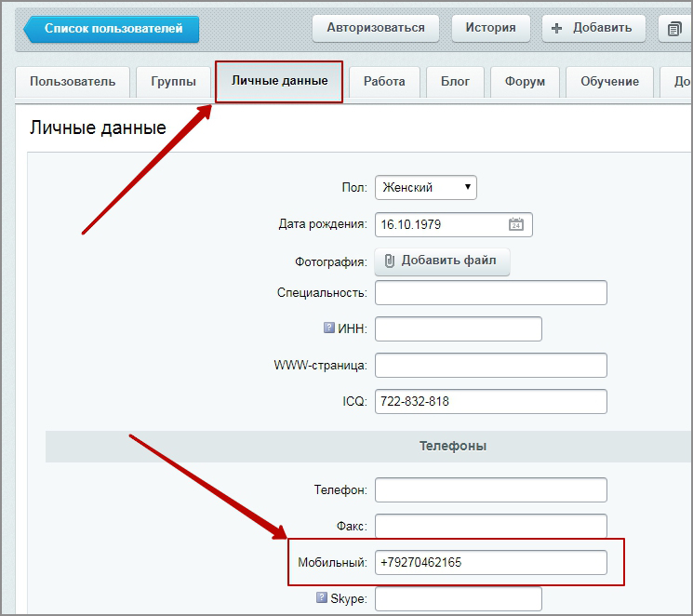Click the copy icon button in toolbar
Screen dimensions: 693x616
click(x=674, y=29)
